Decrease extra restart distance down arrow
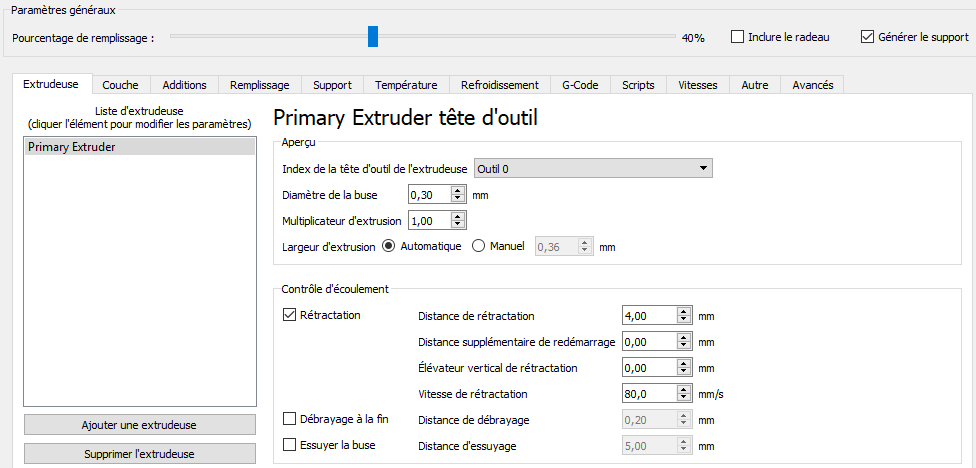Image resolution: width=976 pixels, height=468 pixels. click(x=684, y=346)
